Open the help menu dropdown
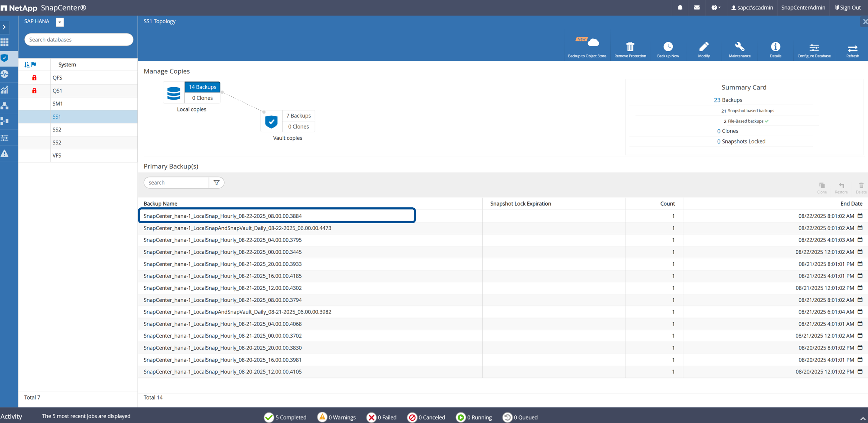The width and height of the screenshot is (868, 423). coord(716,7)
